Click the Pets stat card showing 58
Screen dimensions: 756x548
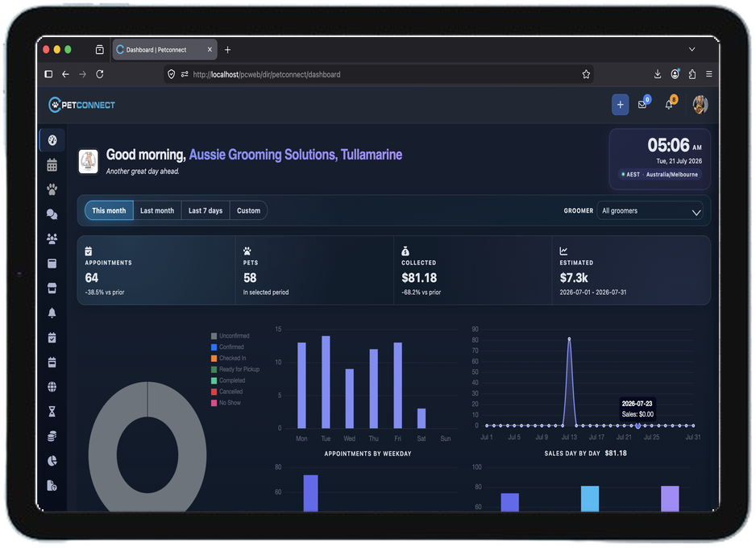tap(314, 270)
